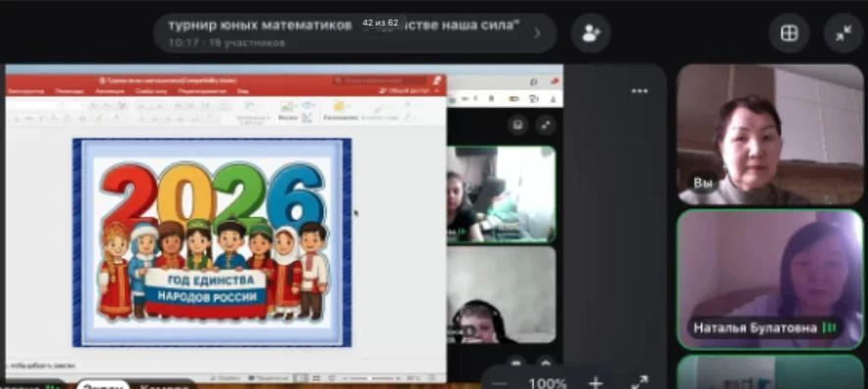Focus the PowerPoint search box in title bar

coord(380,81)
